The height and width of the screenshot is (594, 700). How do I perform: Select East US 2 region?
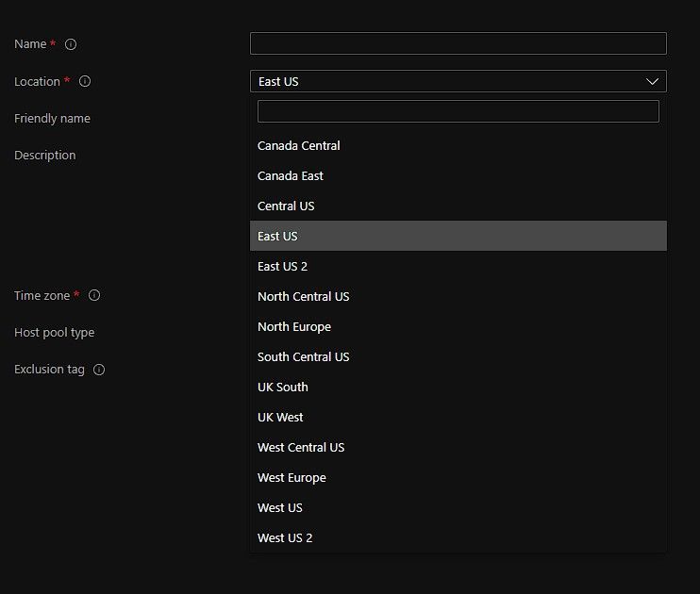click(x=283, y=267)
